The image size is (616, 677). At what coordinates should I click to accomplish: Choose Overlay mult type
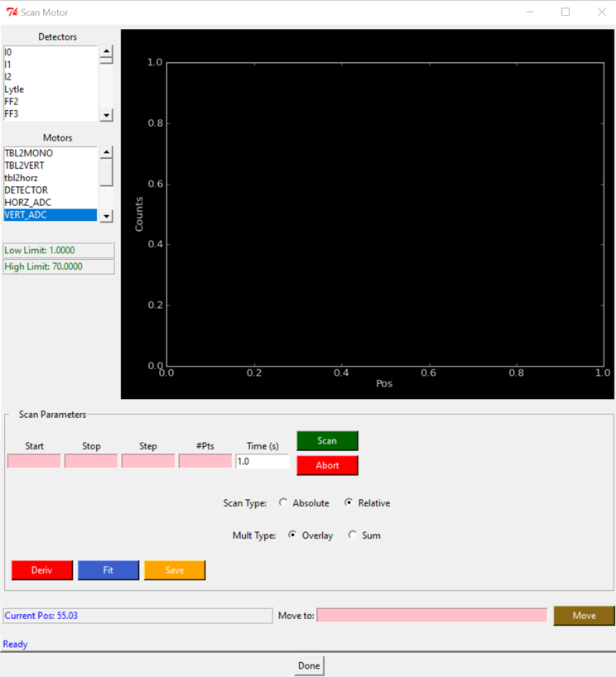pyautogui.click(x=293, y=535)
